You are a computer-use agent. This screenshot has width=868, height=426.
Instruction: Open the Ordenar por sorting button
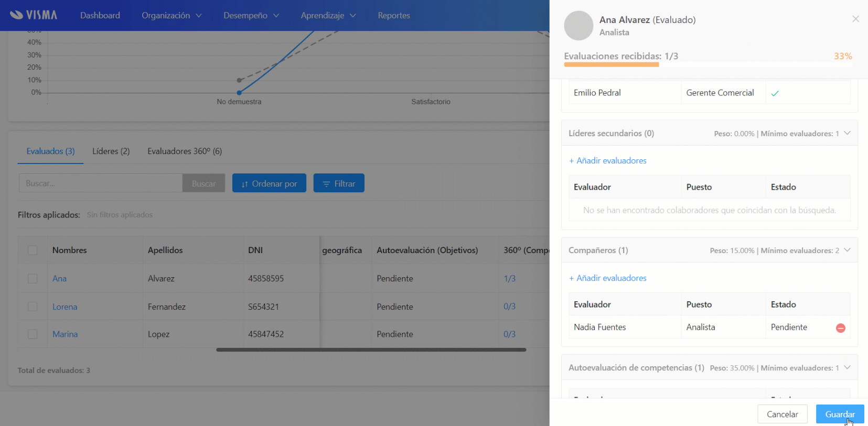[269, 183]
